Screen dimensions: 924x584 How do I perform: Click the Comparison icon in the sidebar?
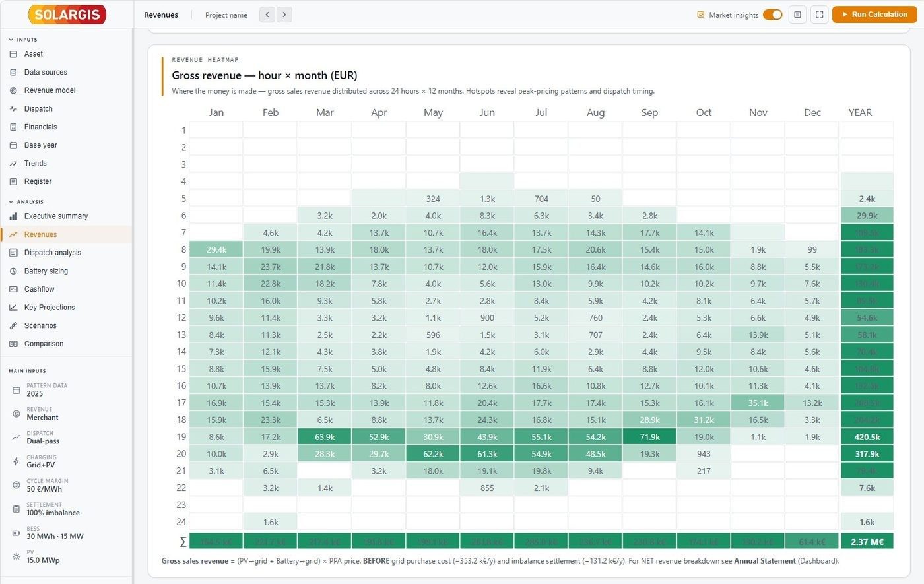pos(13,344)
